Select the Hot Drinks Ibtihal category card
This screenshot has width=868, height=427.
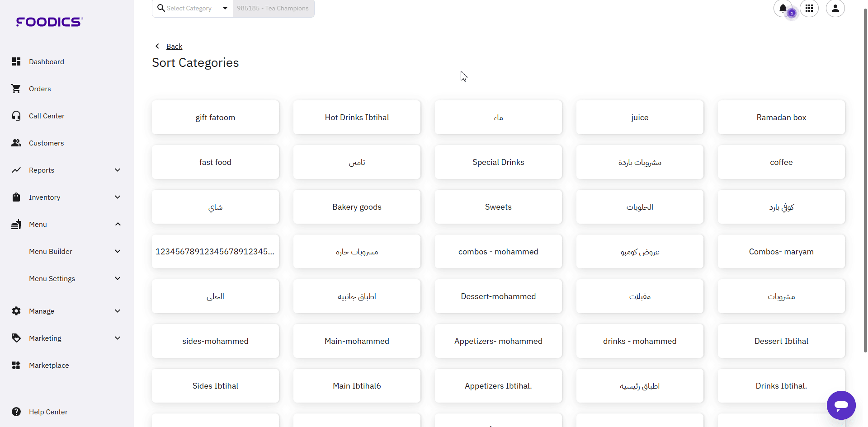point(357,117)
